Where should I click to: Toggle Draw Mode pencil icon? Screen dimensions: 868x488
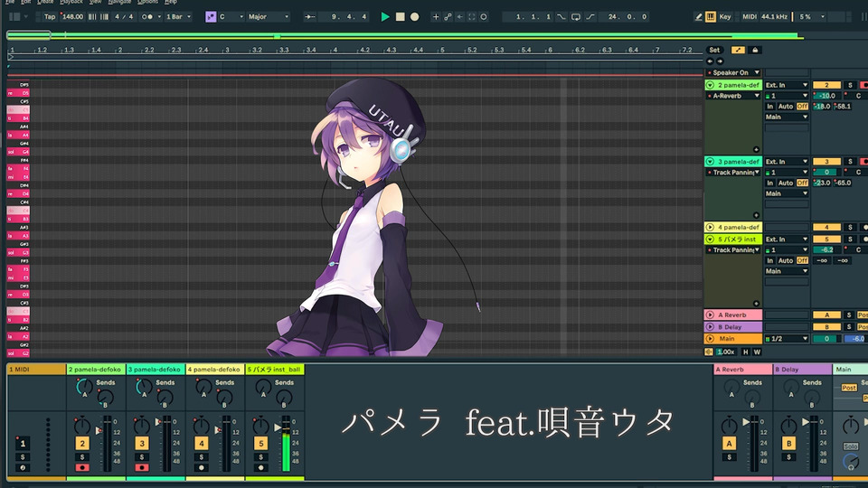point(698,16)
